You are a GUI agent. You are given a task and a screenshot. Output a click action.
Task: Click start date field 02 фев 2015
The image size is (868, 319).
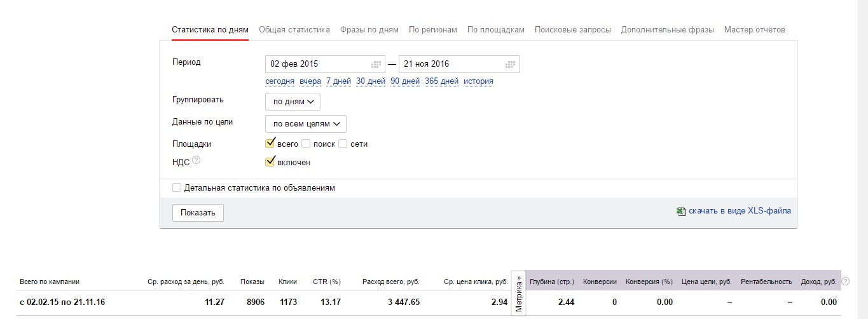tap(325, 64)
